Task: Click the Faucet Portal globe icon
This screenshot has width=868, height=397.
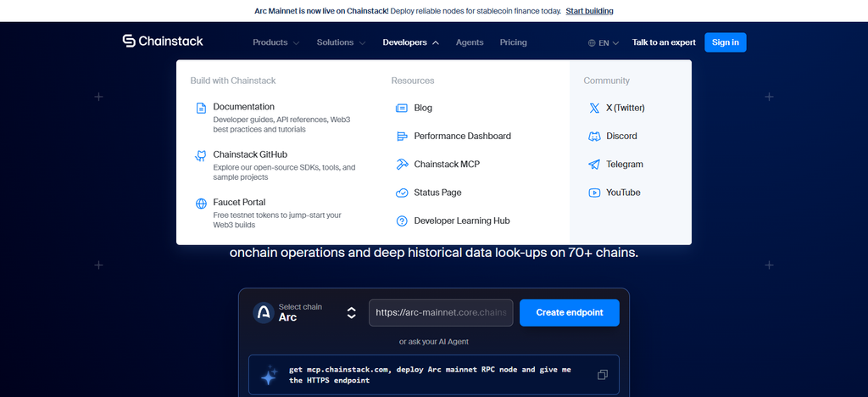Action: pyautogui.click(x=202, y=204)
